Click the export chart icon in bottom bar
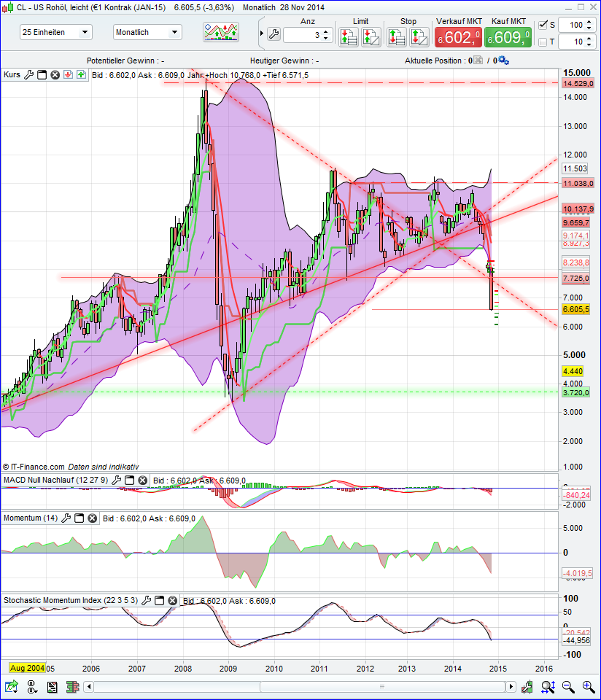601x700 pixels. point(11,687)
